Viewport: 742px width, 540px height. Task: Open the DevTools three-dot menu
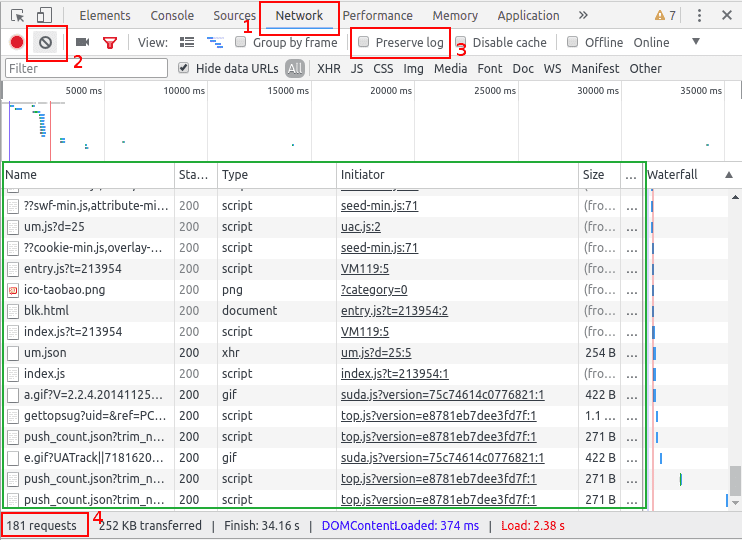[x=699, y=15]
